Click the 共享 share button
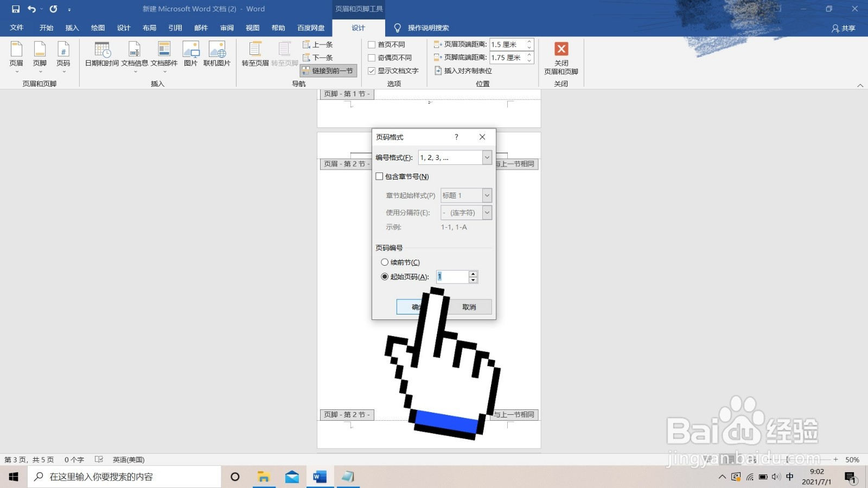This screenshot has width=868, height=488. tap(844, 28)
